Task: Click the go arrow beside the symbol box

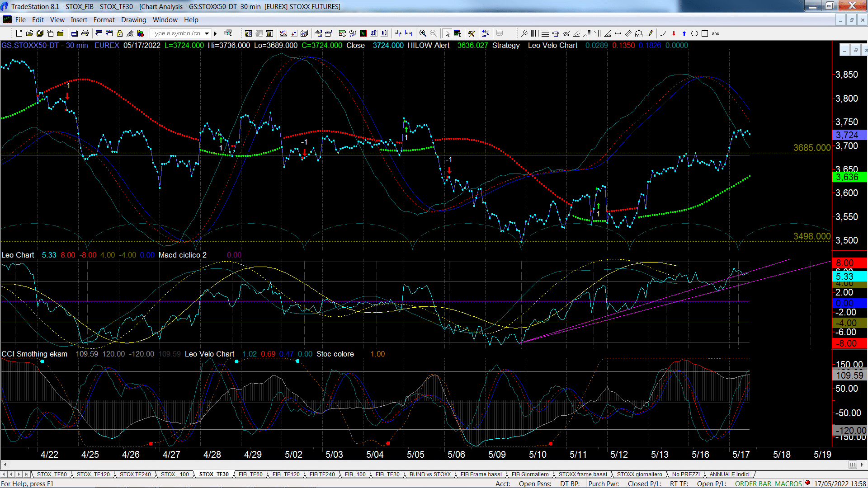Action: click(x=215, y=33)
